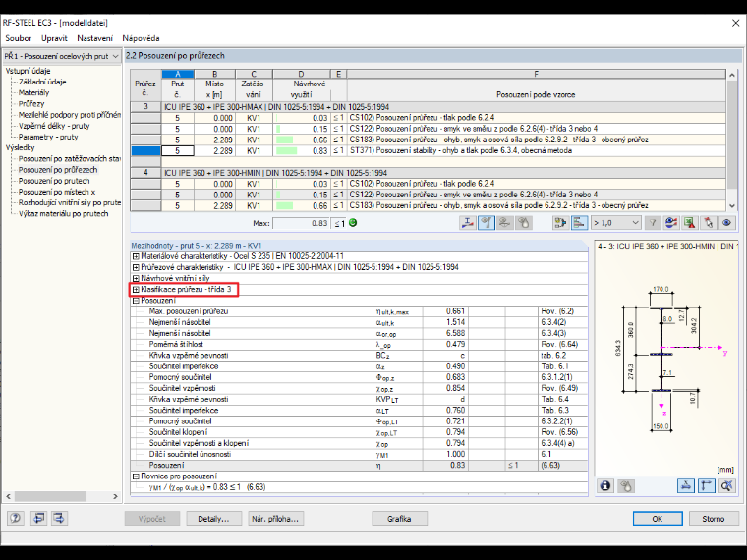Select Základní údaje in navigator
747x560 pixels.
(42, 82)
